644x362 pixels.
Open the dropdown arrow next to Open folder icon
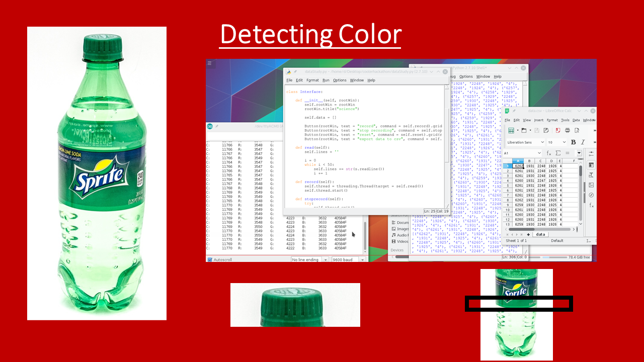pyautogui.click(x=530, y=130)
